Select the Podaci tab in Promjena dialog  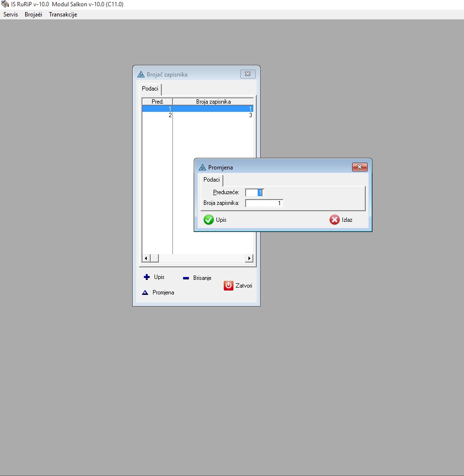point(212,180)
